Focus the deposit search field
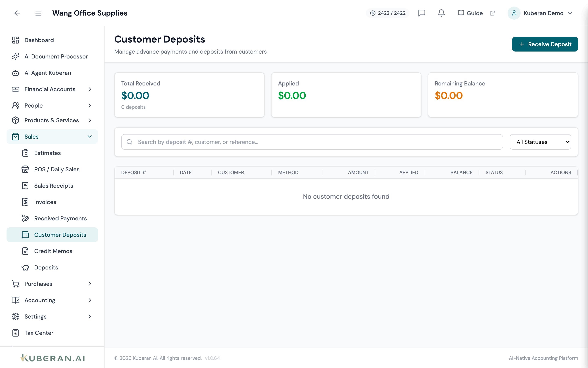 click(312, 142)
